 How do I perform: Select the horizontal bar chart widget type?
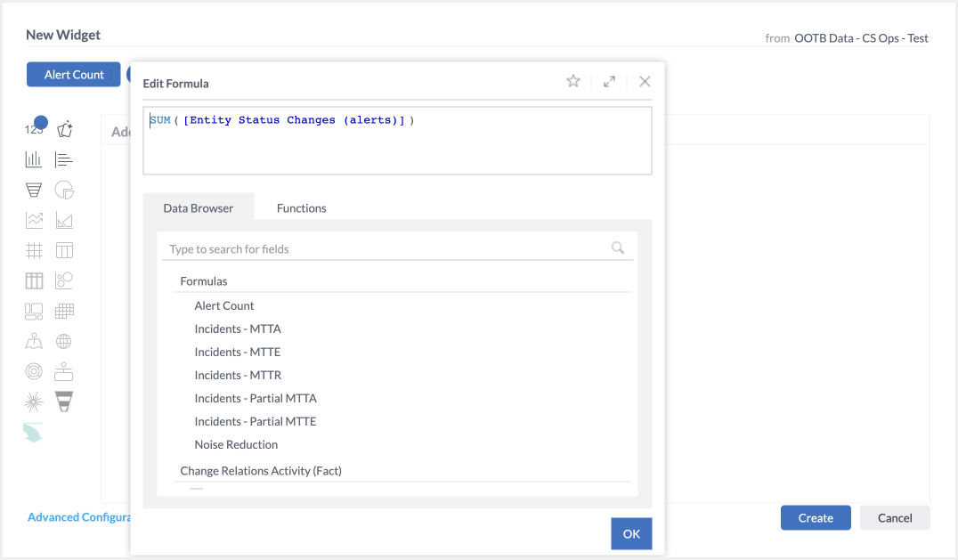64,159
